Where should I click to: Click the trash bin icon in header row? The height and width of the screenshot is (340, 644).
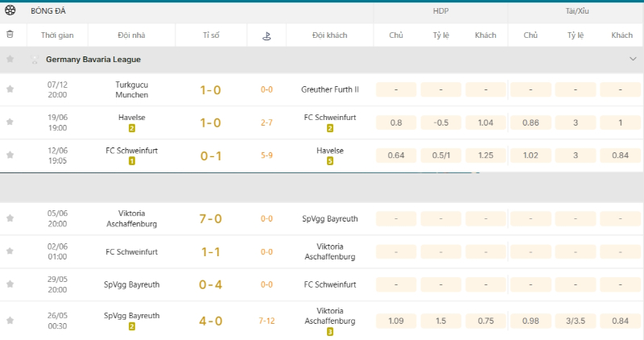pos(10,35)
